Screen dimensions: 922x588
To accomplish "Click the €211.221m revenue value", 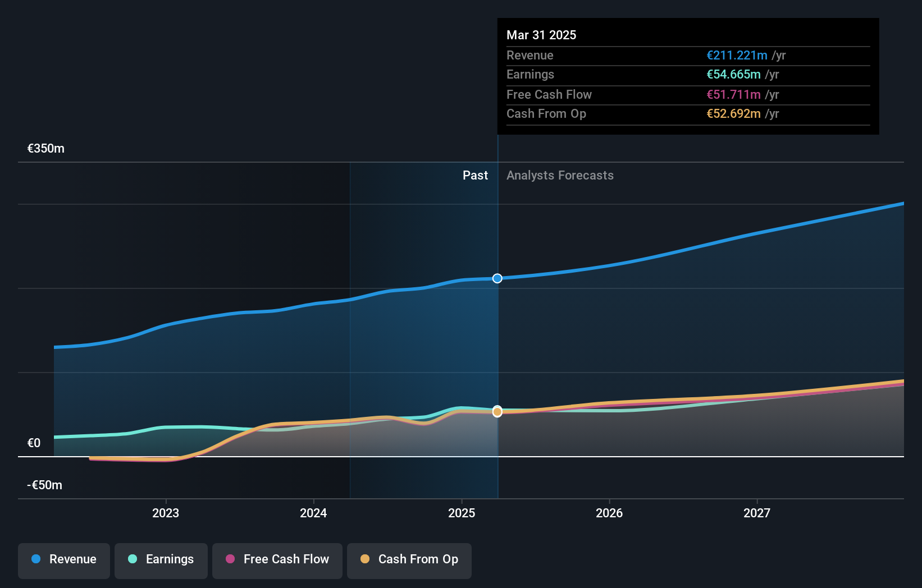I will 737,56.
